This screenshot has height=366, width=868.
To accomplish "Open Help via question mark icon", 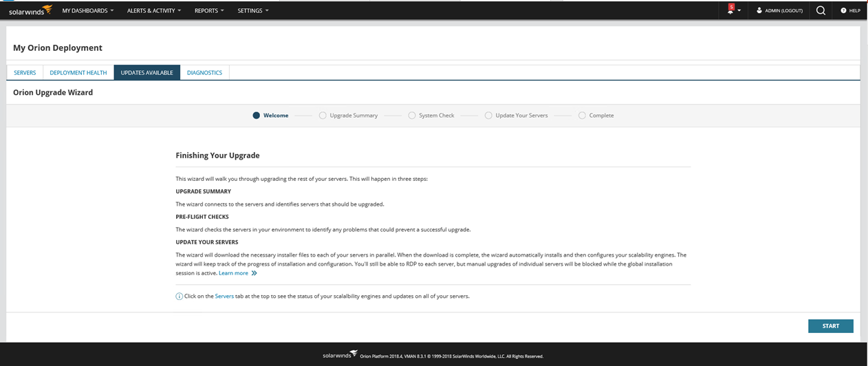I will pos(843,10).
